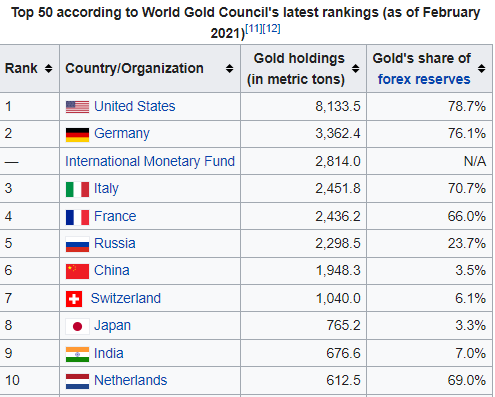Click the Italy flag icon

coord(77,189)
